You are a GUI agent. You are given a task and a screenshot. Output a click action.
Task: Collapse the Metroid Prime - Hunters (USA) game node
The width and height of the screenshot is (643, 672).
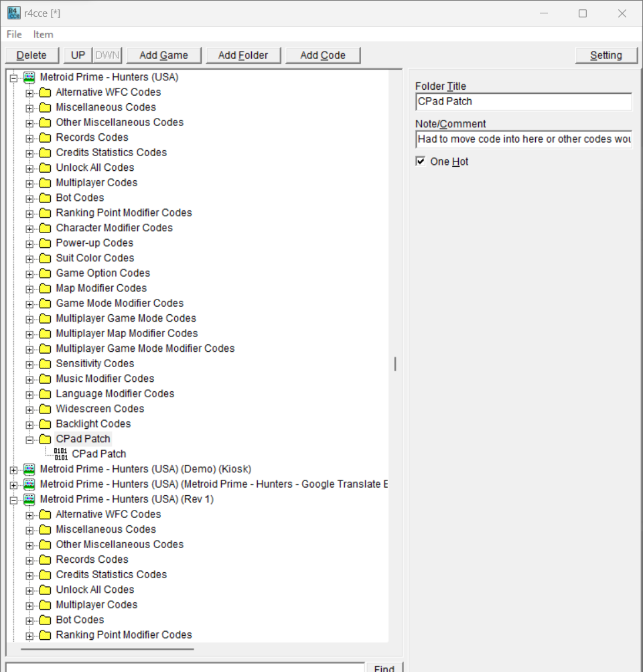pyautogui.click(x=13, y=78)
